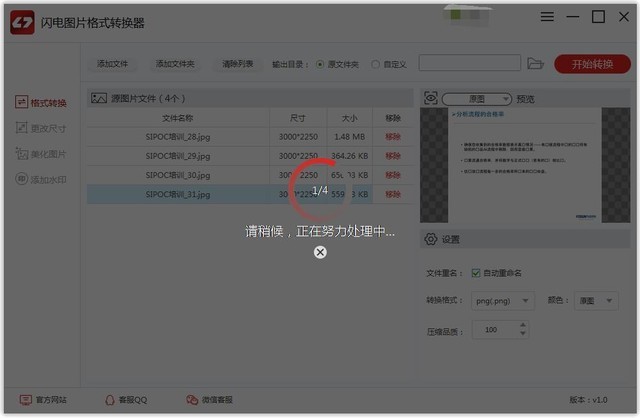
Task: Open 官方网站 link at bottom
Action: (x=43, y=400)
